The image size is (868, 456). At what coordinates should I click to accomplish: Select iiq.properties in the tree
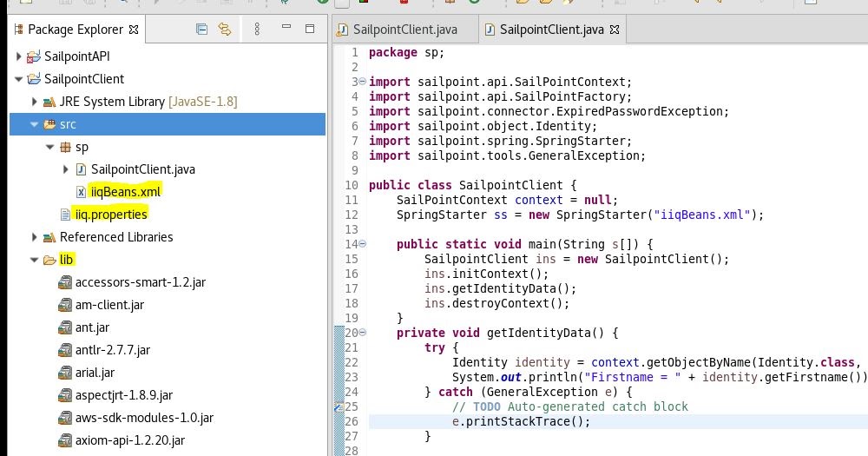pyautogui.click(x=111, y=215)
